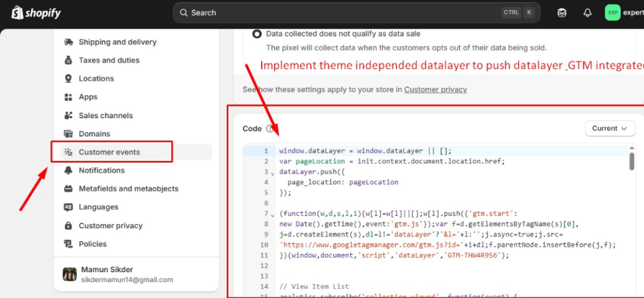644x298 pixels.
Task: Go to Languages settings
Action: click(x=99, y=207)
